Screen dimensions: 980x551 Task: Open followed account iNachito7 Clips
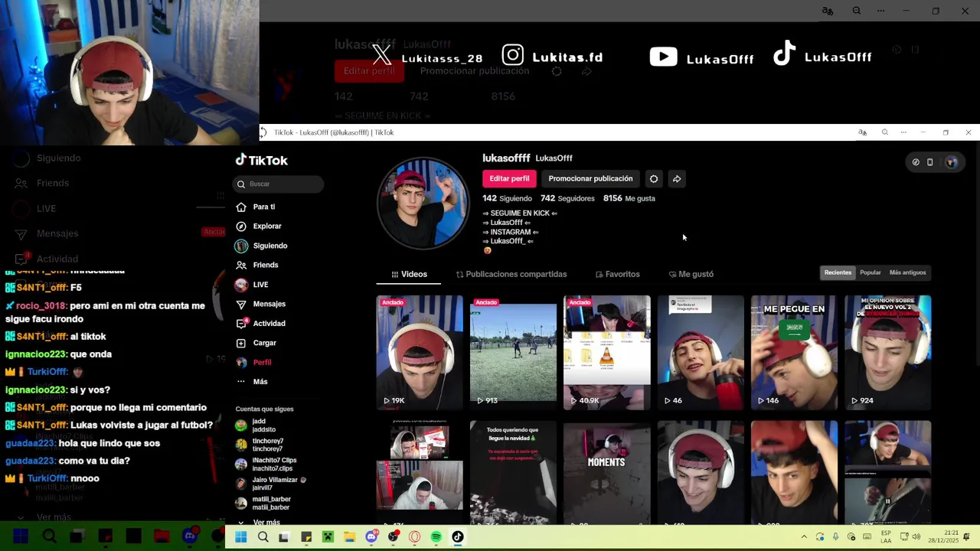coord(266,464)
